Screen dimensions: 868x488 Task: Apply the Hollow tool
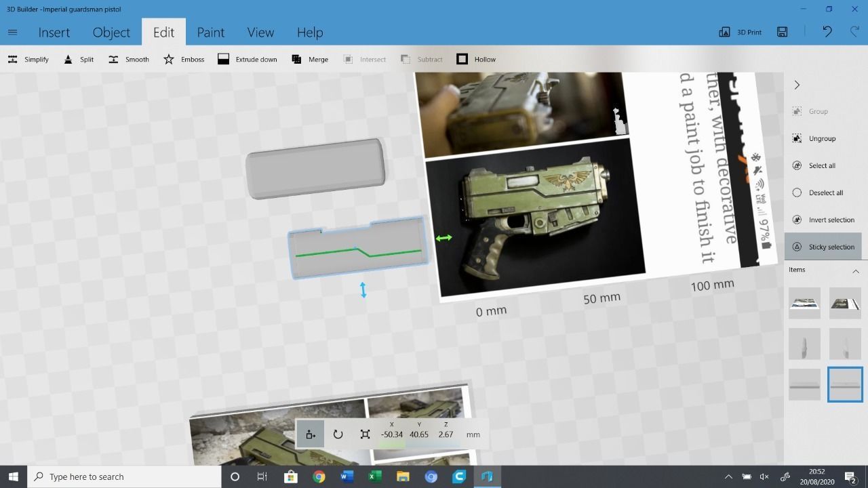(x=476, y=59)
